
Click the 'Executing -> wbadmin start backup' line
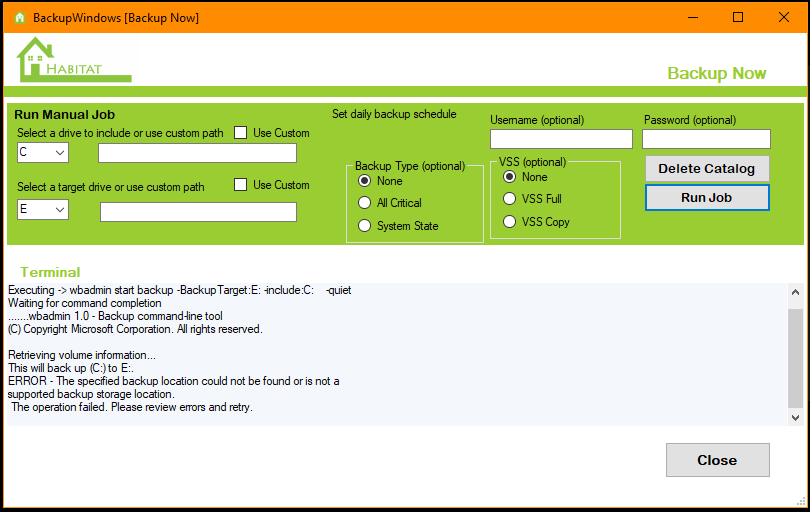[x=180, y=290]
